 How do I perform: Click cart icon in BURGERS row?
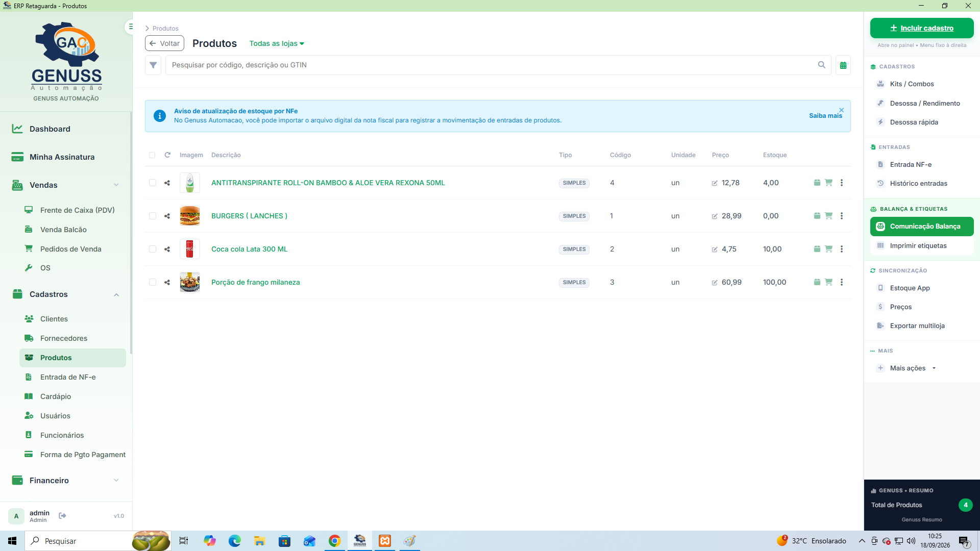[828, 216]
